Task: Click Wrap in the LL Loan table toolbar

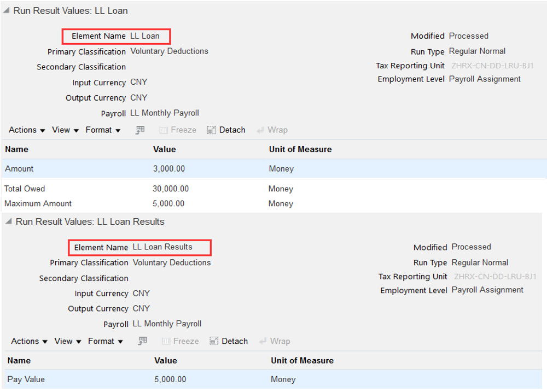Action: click(272, 130)
